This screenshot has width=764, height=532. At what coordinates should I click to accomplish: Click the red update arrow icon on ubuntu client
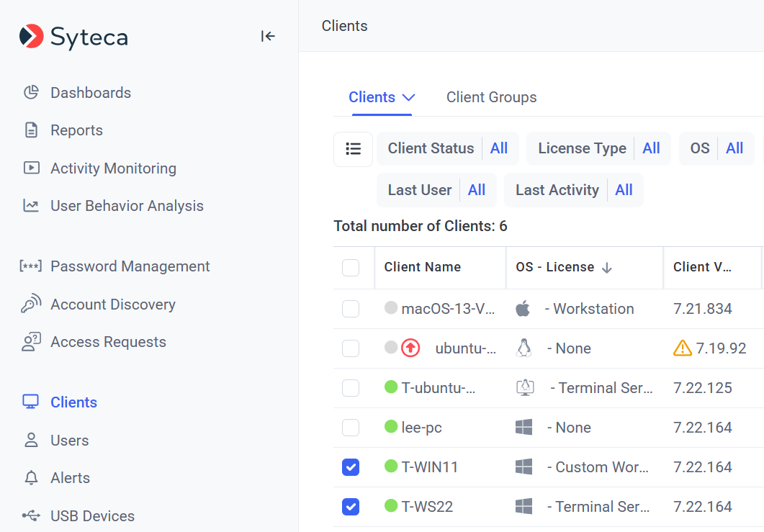coord(410,348)
